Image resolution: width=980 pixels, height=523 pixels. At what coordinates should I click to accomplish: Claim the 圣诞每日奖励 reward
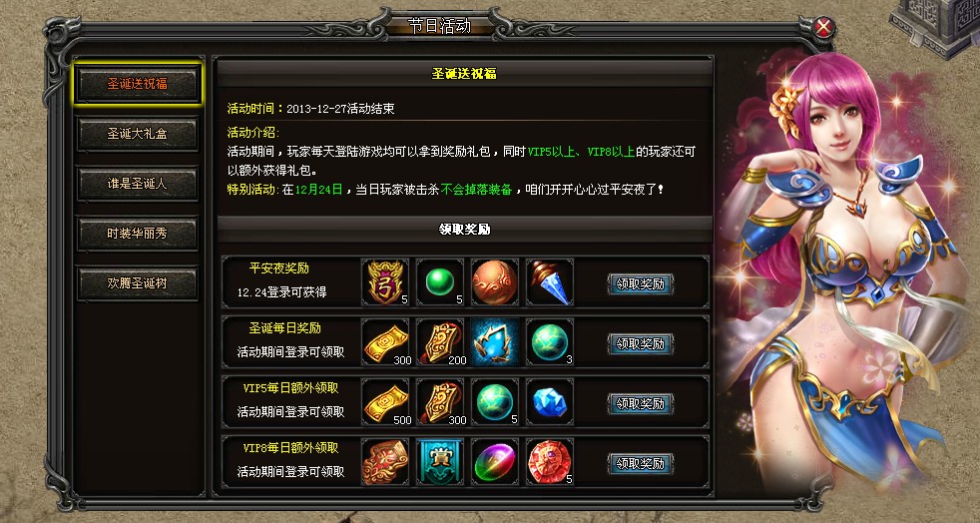pos(640,343)
